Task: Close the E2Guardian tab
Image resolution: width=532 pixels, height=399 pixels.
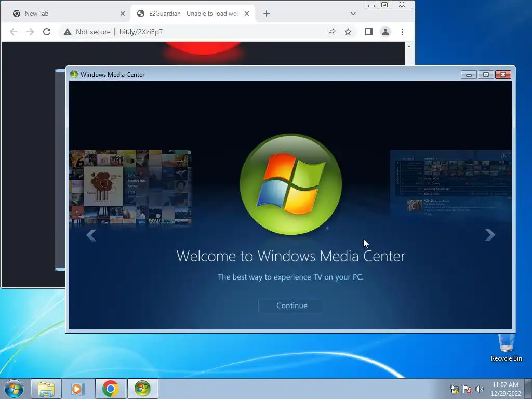Action: coord(247,14)
